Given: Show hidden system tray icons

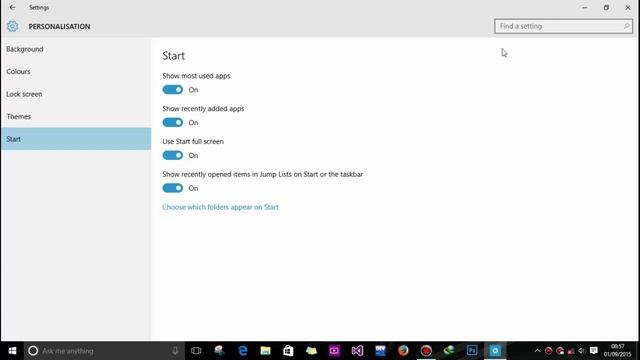Looking at the screenshot, I should tap(537, 351).
